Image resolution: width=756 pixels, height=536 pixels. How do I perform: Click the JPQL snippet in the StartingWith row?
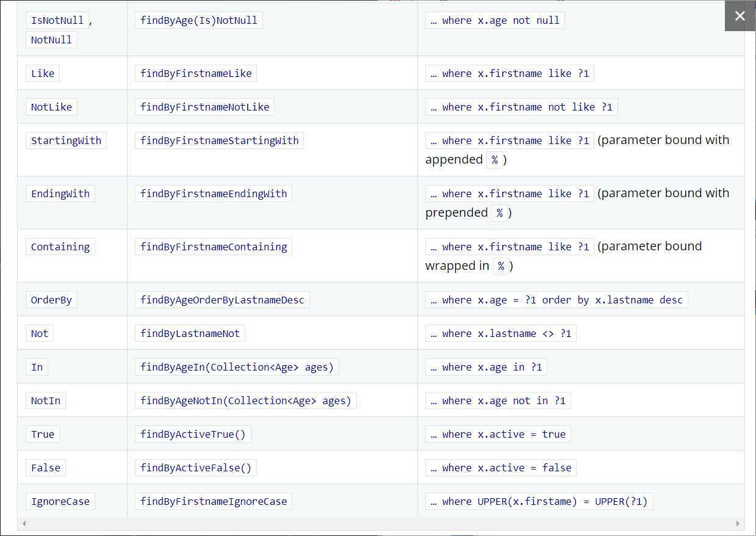click(509, 140)
